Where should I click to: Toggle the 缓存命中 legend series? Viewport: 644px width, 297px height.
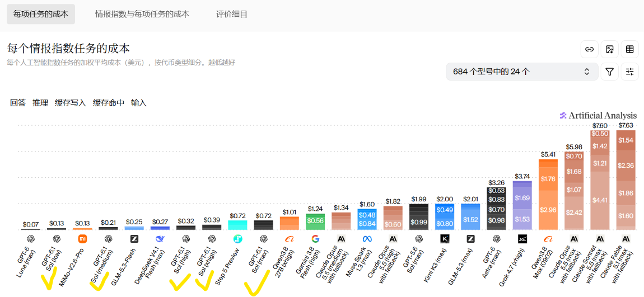(x=109, y=103)
